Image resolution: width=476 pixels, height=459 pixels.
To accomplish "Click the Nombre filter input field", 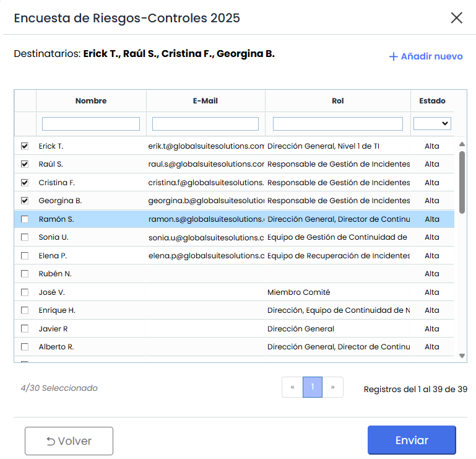I will (x=91, y=124).
